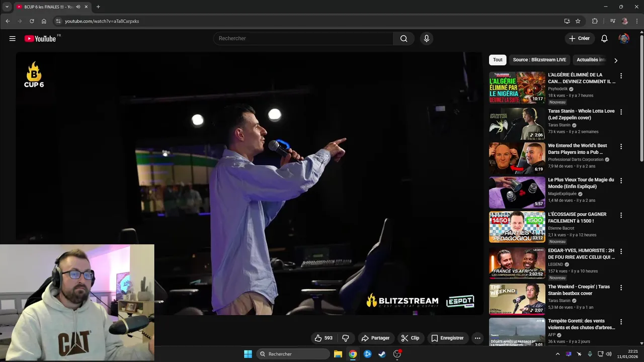Open L'ALGÉRIE ÉLIMINÉ video thumbnail
Screen dimensions: 644x362
tap(517, 87)
